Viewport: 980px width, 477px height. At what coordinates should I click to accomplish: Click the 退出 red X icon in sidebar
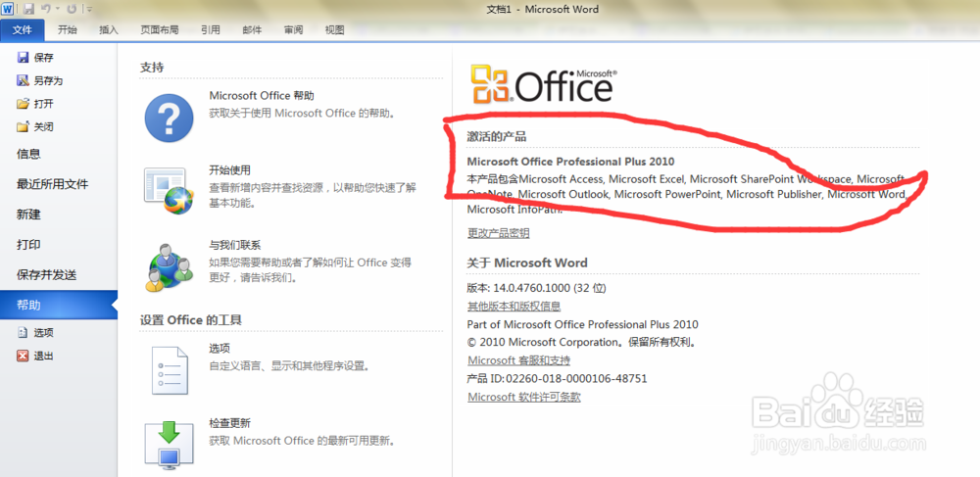click(x=24, y=356)
